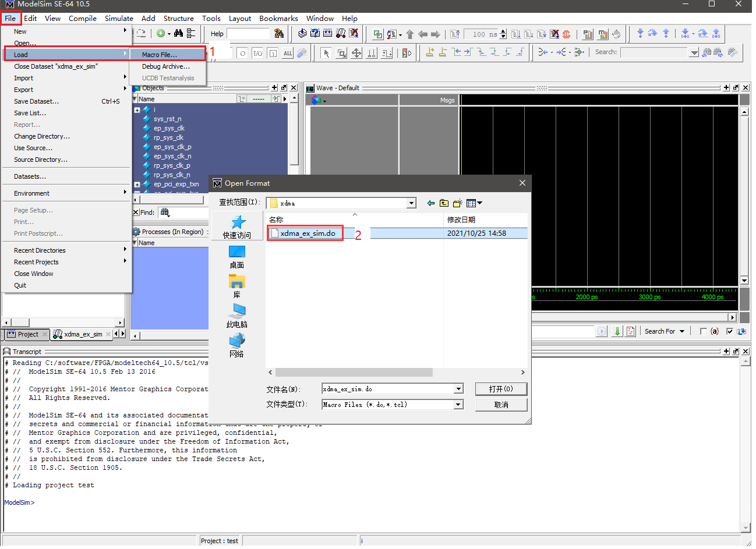Click the Create New Folder icon
756x549 pixels.
(x=458, y=203)
